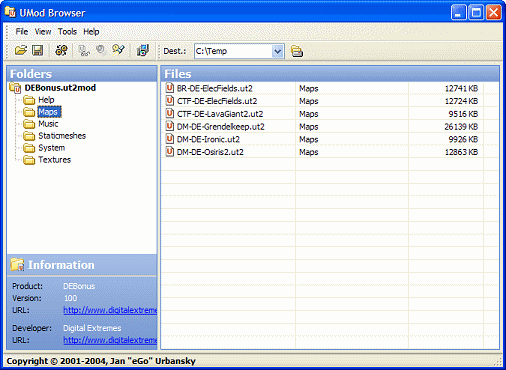Click the open file toolbar icon

pyautogui.click(x=21, y=51)
